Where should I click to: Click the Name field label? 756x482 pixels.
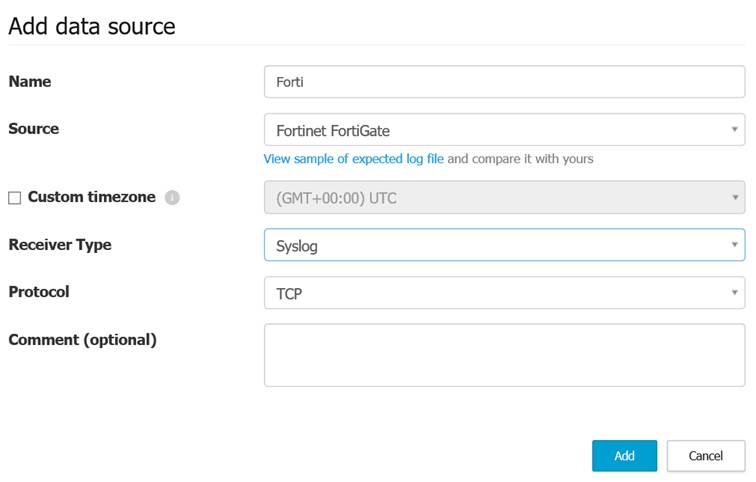point(30,81)
